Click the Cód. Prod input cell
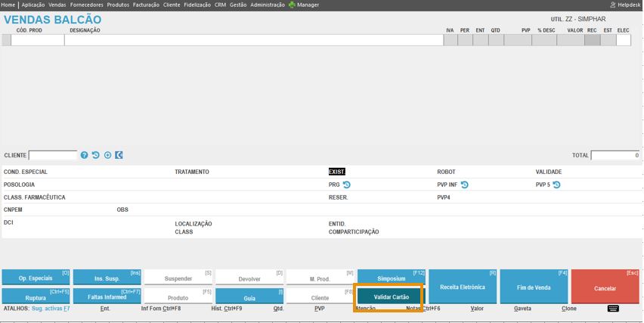The width and height of the screenshot is (644, 323). point(37,41)
